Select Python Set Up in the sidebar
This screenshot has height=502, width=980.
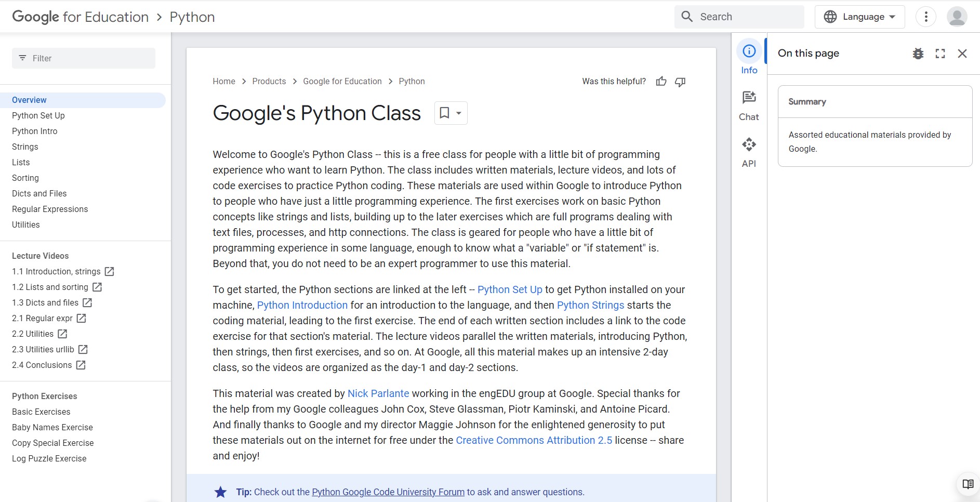click(x=38, y=115)
